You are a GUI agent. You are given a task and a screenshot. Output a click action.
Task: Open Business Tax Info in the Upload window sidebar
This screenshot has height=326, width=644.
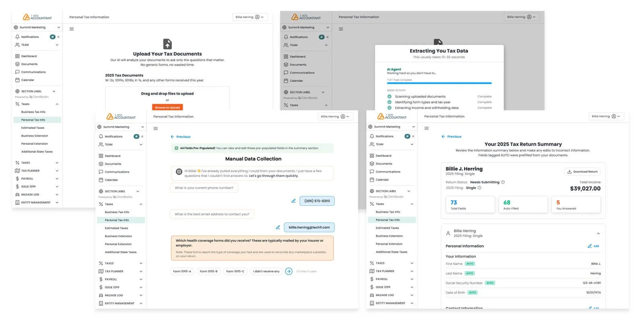[x=33, y=112]
